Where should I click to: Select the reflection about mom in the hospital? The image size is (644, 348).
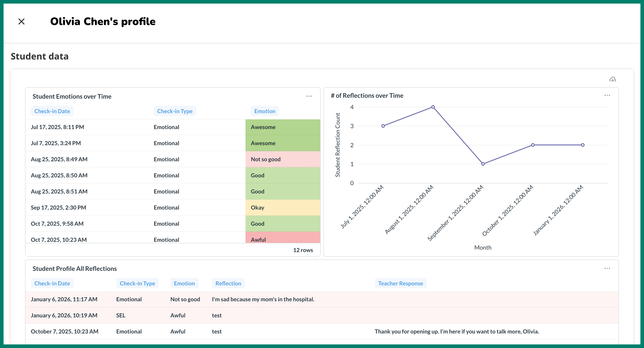coord(263,299)
